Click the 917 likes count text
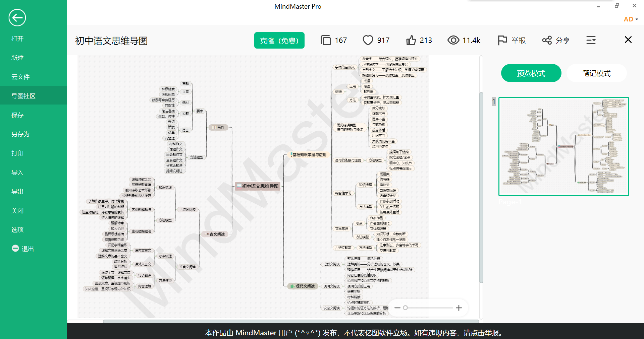 383,41
